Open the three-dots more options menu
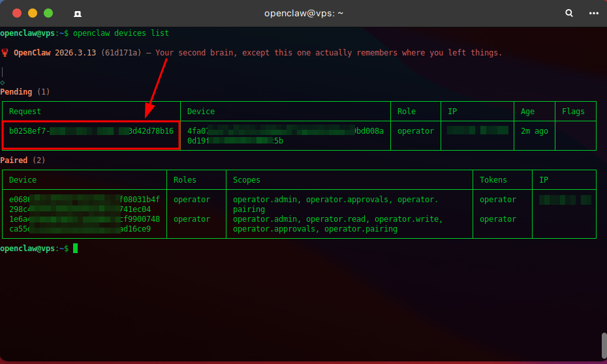 (x=593, y=13)
